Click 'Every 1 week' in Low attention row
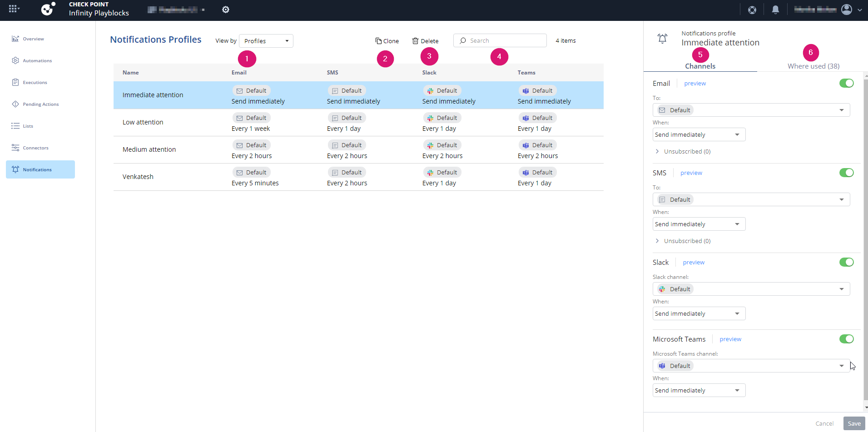Viewport: 868px width, 432px height. [251, 129]
